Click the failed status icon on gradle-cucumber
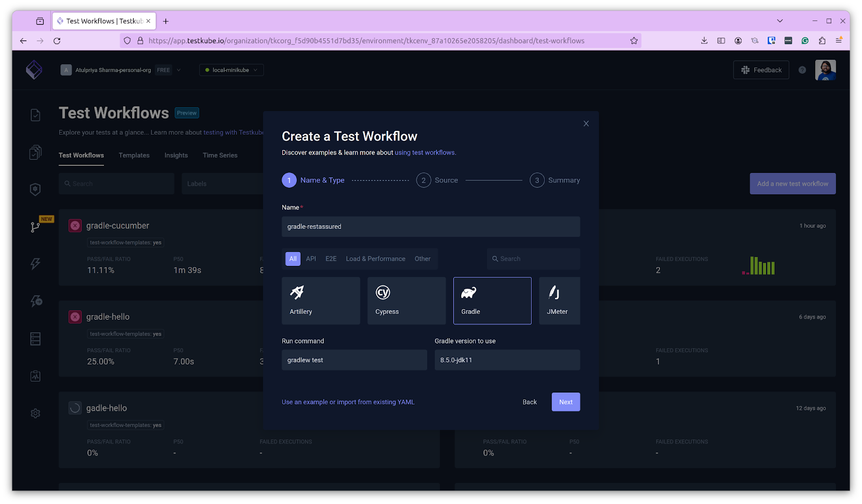 tap(75, 226)
